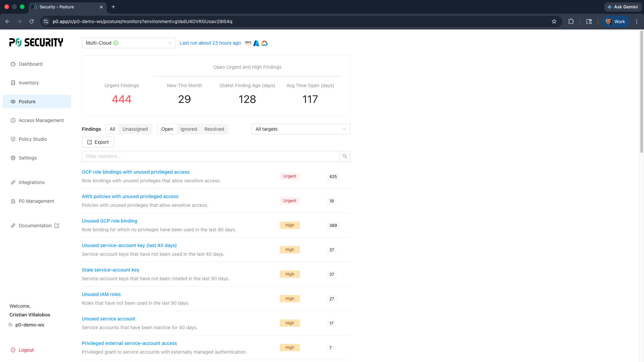
Task: Click the Integrations plug icon
Action: pos(13,182)
